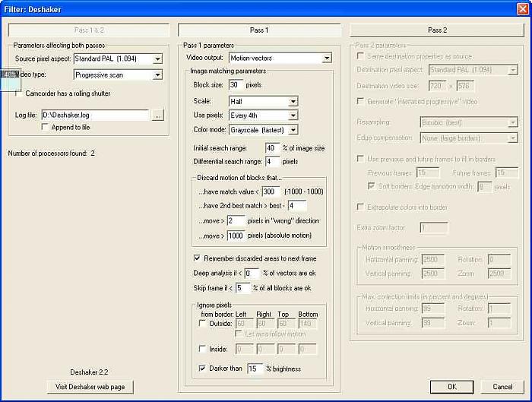
Task: Uncheck Remember discarded areas to next frame
Action: point(198,258)
